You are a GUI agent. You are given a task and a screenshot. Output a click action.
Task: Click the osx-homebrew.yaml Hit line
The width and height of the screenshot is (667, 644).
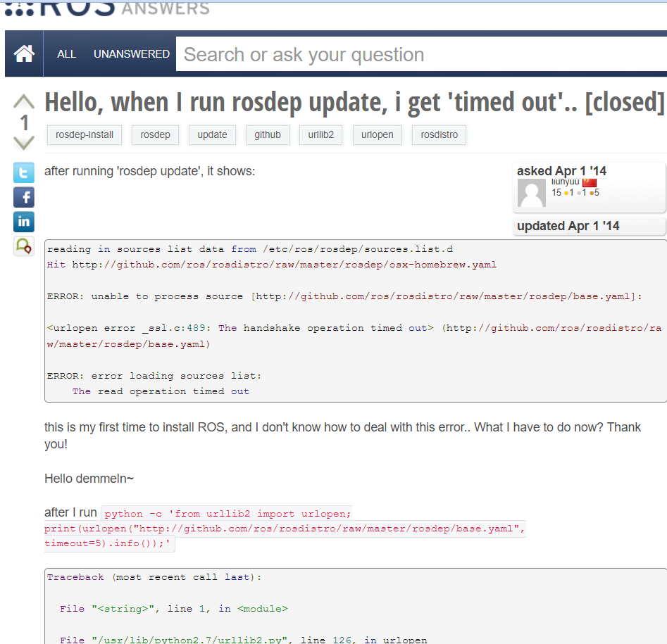[271, 265]
